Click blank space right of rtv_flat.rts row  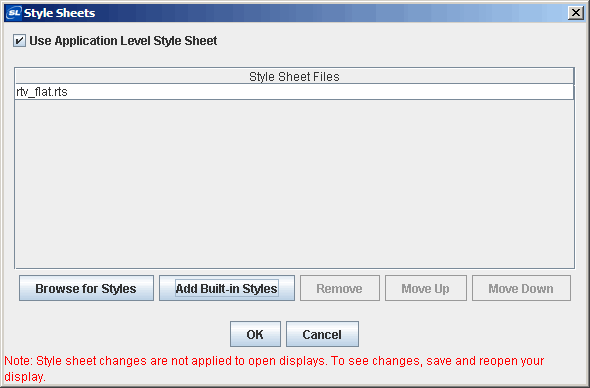[320, 92]
